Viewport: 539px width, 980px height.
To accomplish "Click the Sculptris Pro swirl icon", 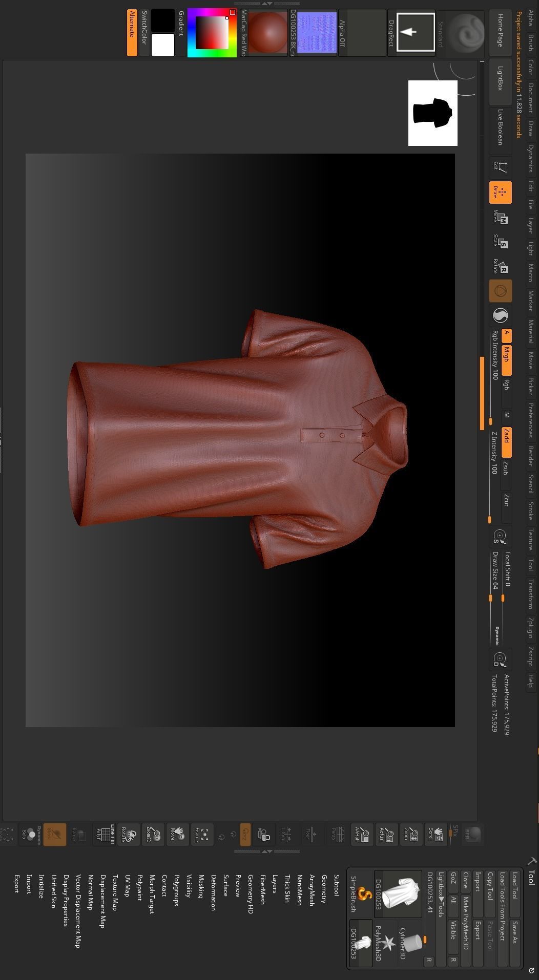I will pyautogui.click(x=500, y=316).
